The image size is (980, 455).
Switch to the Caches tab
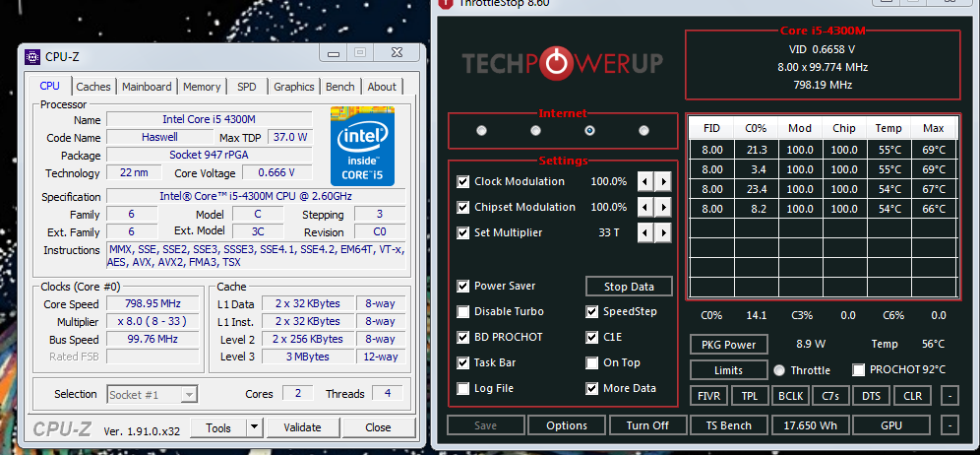click(x=93, y=87)
